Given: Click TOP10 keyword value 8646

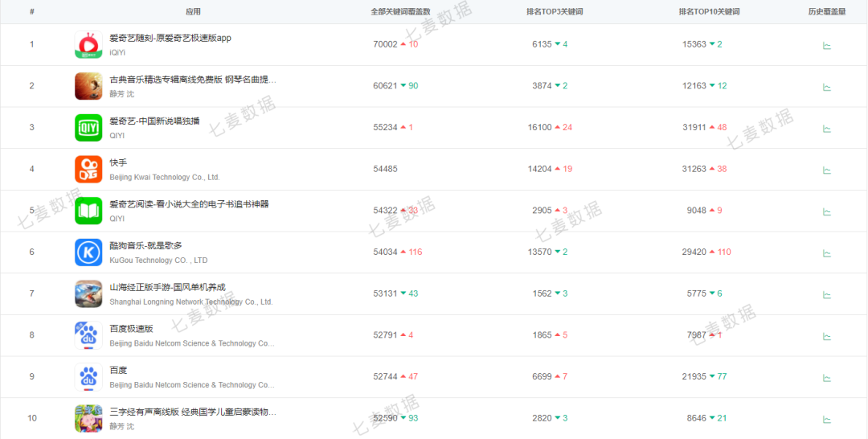Looking at the screenshot, I should tap(696, 418).
